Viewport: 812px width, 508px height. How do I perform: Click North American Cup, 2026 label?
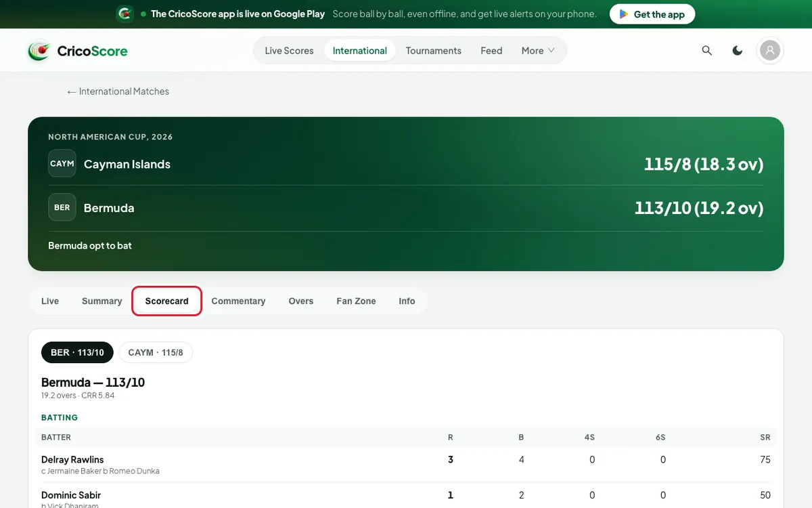[110, 137]
